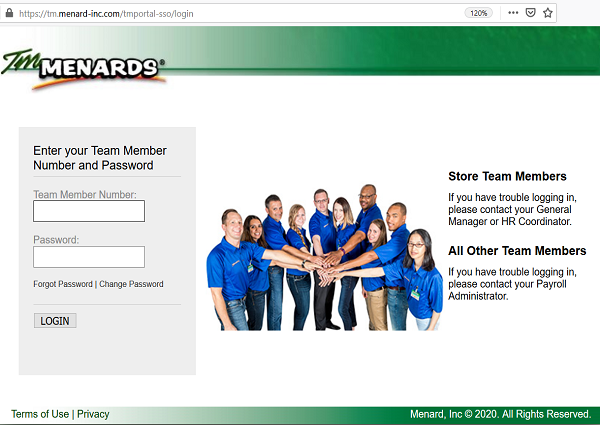Open the Change Password link

pos(131,284)
